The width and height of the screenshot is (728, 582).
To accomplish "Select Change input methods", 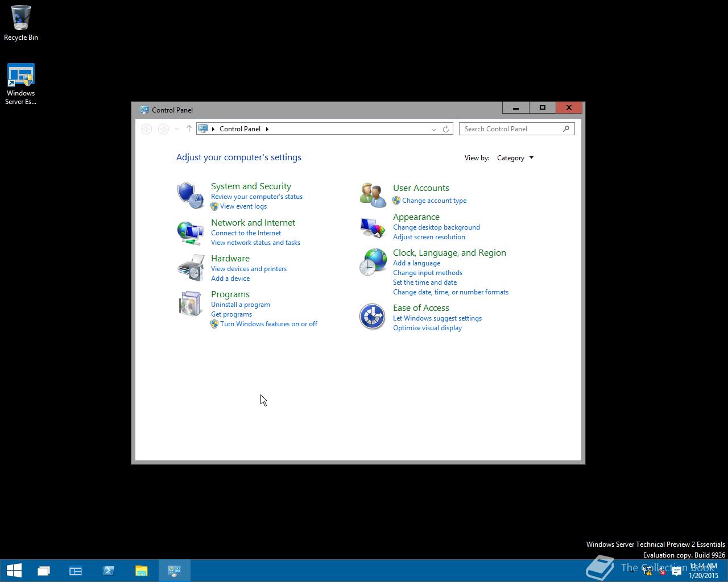I will 428,273.
